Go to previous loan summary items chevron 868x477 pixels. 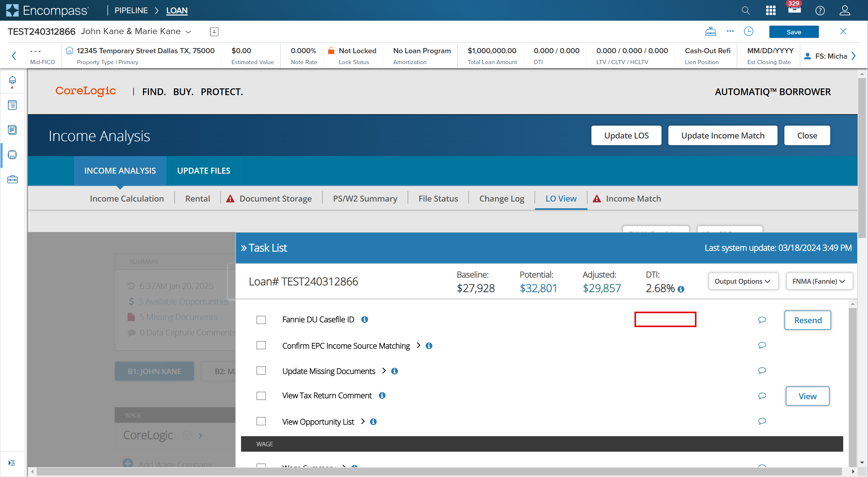[x=14, y=56]
